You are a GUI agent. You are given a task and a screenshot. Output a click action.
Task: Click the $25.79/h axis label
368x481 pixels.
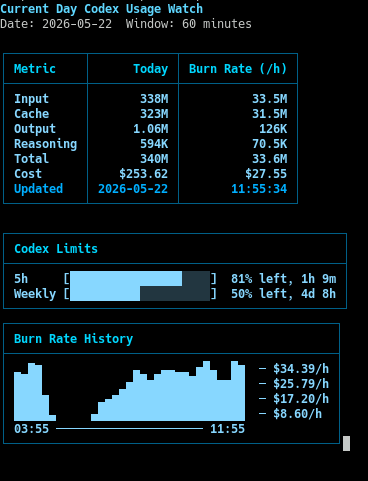point(301,384)
